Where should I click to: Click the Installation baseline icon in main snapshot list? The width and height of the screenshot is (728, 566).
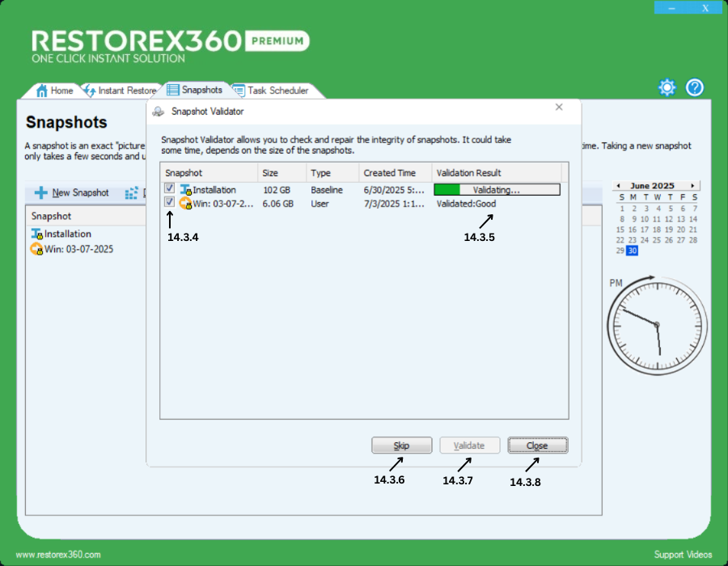point(36,234)
